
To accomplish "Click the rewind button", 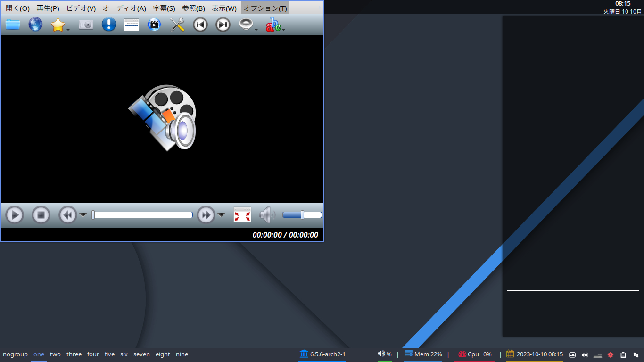I will click(x=68, y=215).
